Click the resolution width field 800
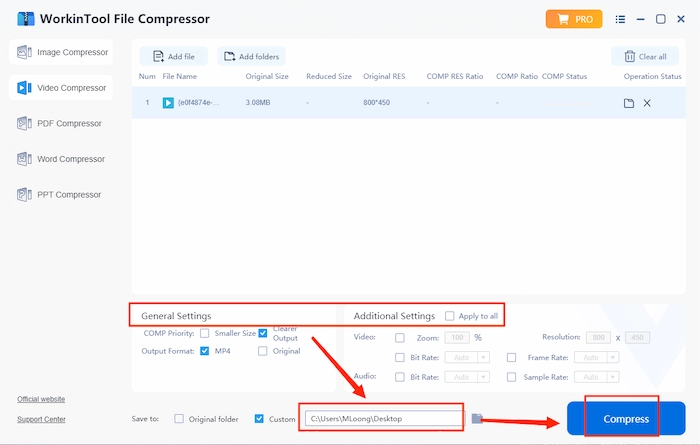 click(598, 337)
